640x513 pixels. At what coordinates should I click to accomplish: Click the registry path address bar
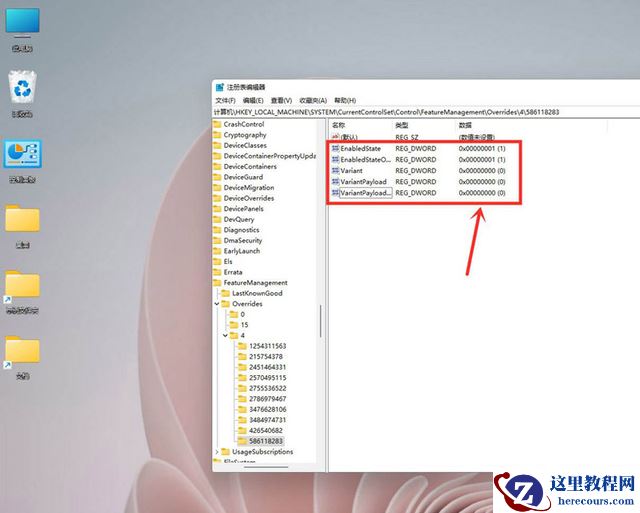point(426,112)
